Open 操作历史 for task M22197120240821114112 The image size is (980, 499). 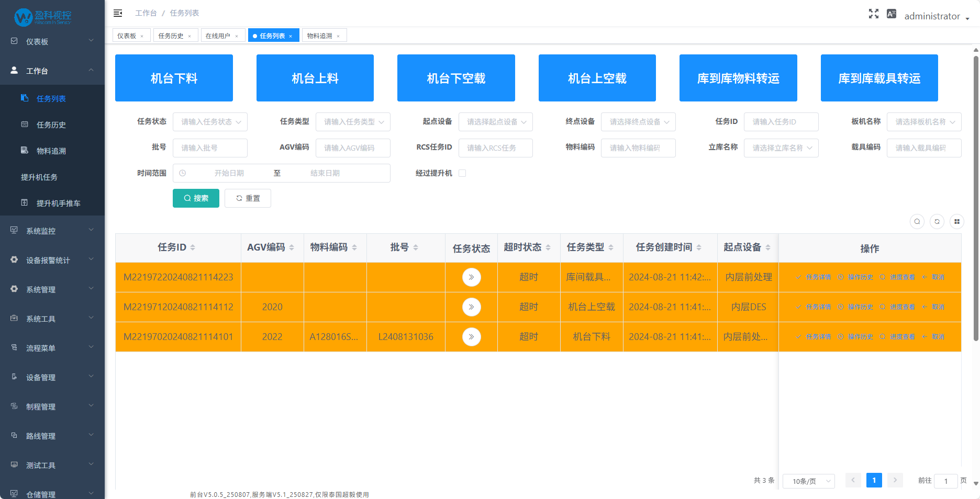tap(855, 307)
